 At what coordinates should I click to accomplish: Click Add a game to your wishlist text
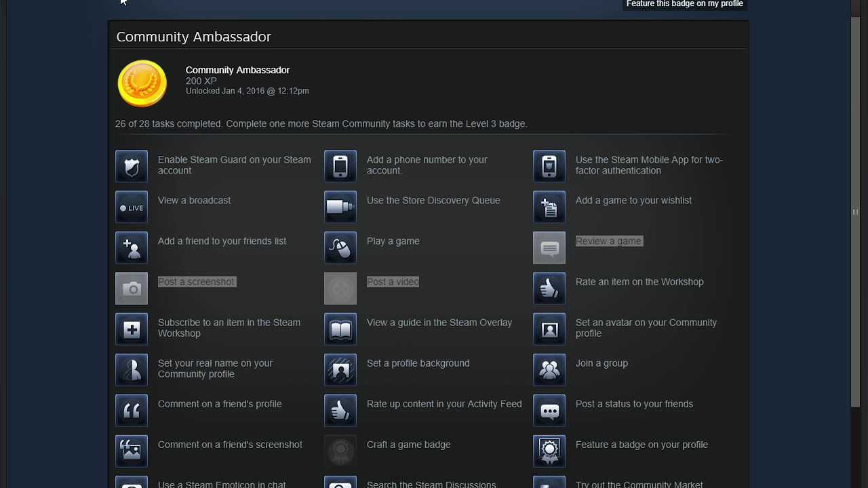633,201
